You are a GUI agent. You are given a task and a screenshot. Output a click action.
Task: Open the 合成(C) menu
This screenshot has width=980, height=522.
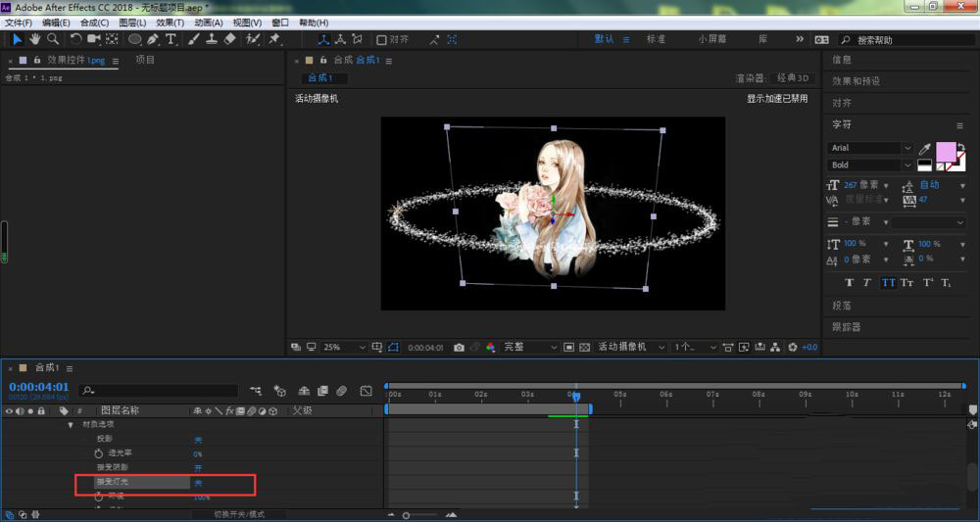click(x=94, y=23)
